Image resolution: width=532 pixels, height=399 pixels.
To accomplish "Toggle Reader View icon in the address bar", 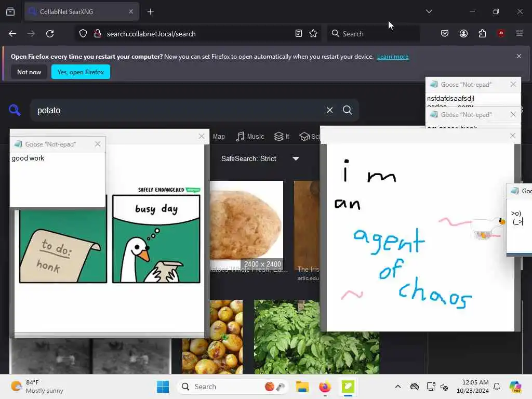I will [299, 34].
